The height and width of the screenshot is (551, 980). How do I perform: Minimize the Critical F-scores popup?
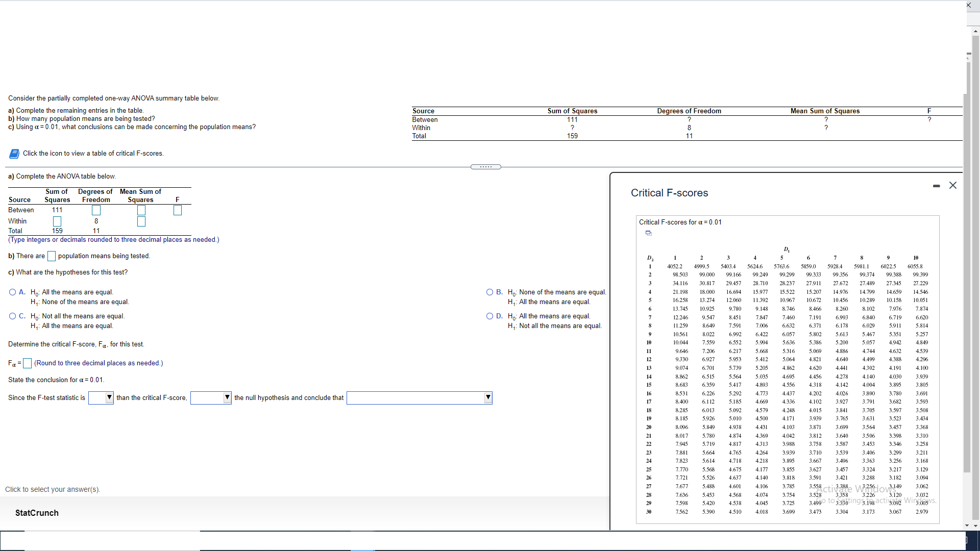tap(936, 186)
